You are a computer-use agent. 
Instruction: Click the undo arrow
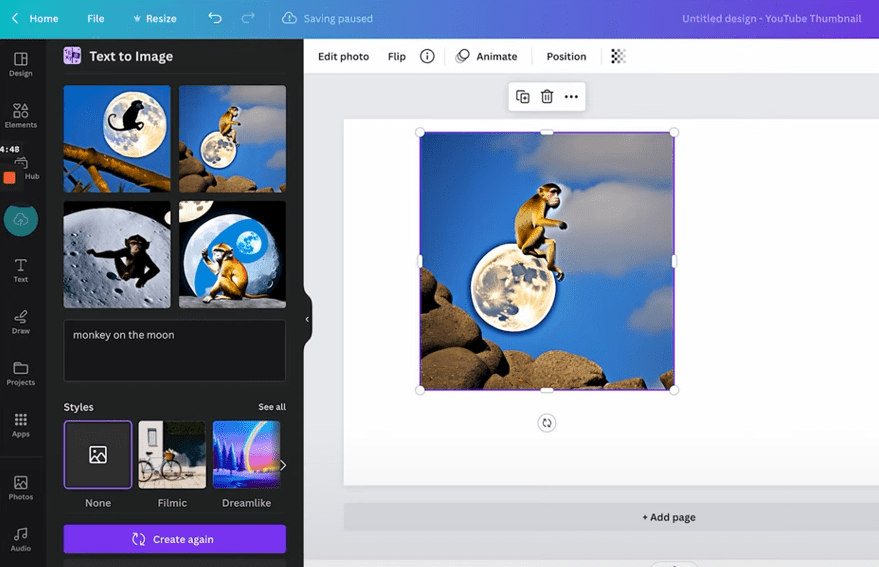tap(215, 18)
